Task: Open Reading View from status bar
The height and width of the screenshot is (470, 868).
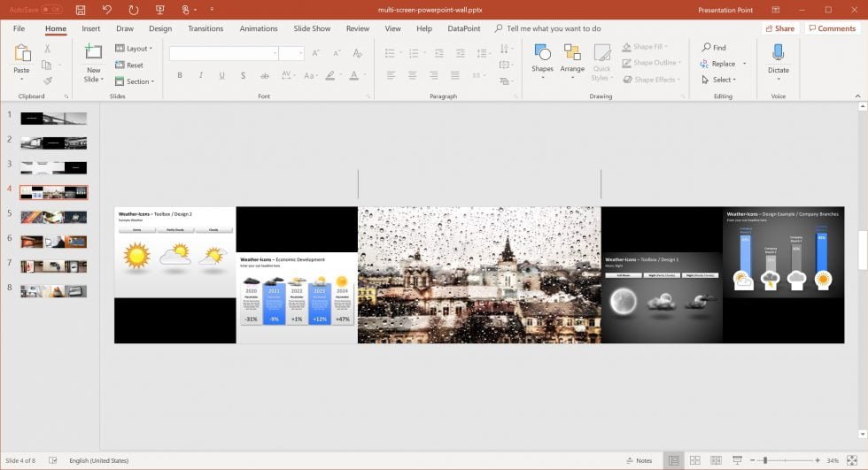Action: [715, 460]
